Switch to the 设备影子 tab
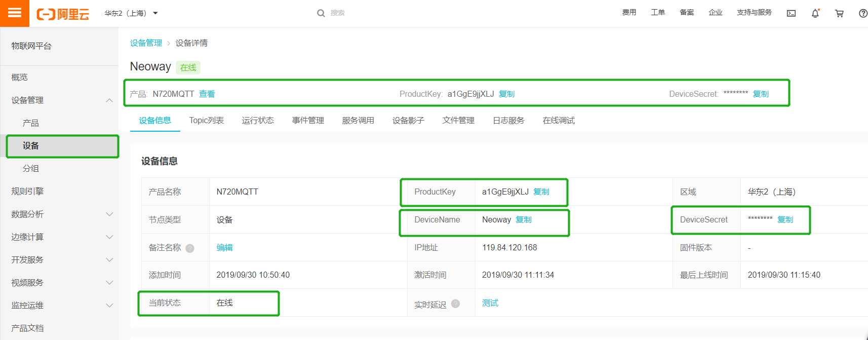868x340 pixels. (x=408, y=121)
